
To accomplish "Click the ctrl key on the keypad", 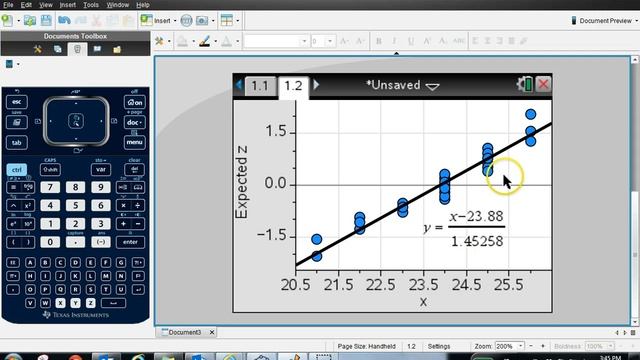I will tap(17, 169).
